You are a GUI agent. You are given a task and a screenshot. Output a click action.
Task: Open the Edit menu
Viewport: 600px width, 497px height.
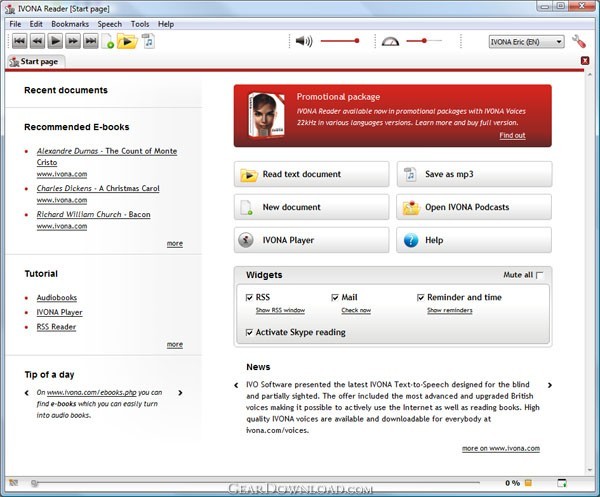tap(36, 24)
